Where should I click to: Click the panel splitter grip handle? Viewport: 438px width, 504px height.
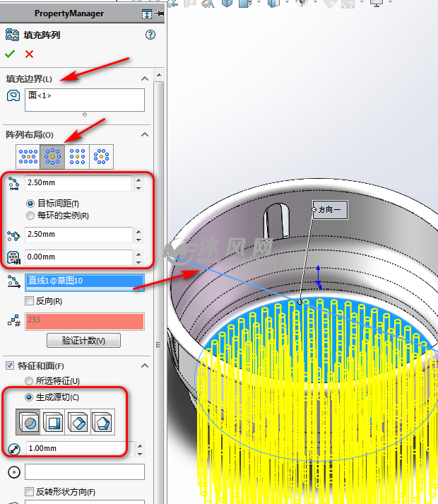[x=158, y=345]
